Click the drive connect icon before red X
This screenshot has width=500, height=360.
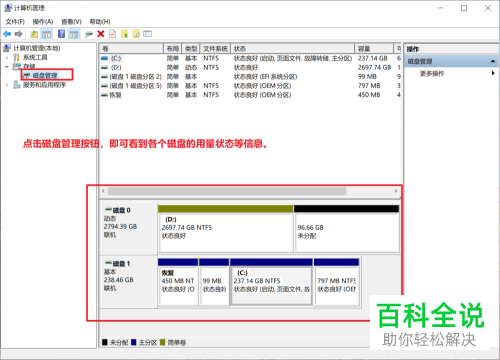(x=89, y=34)
